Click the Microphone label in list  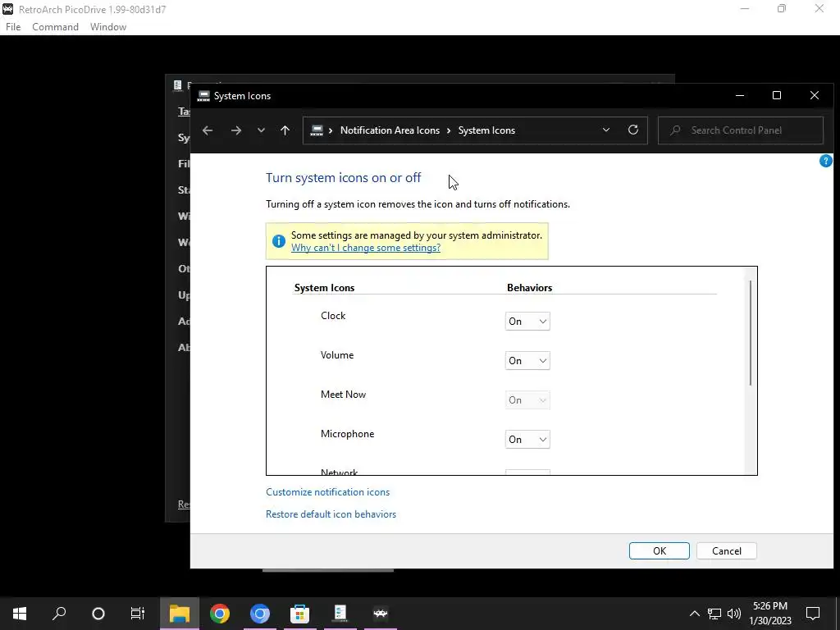click(x=347, y=433)
